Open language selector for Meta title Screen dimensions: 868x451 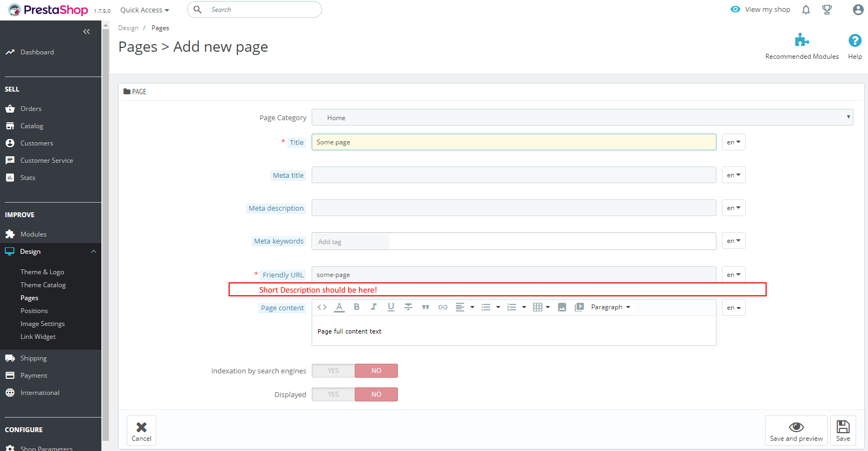click(733, 175)
